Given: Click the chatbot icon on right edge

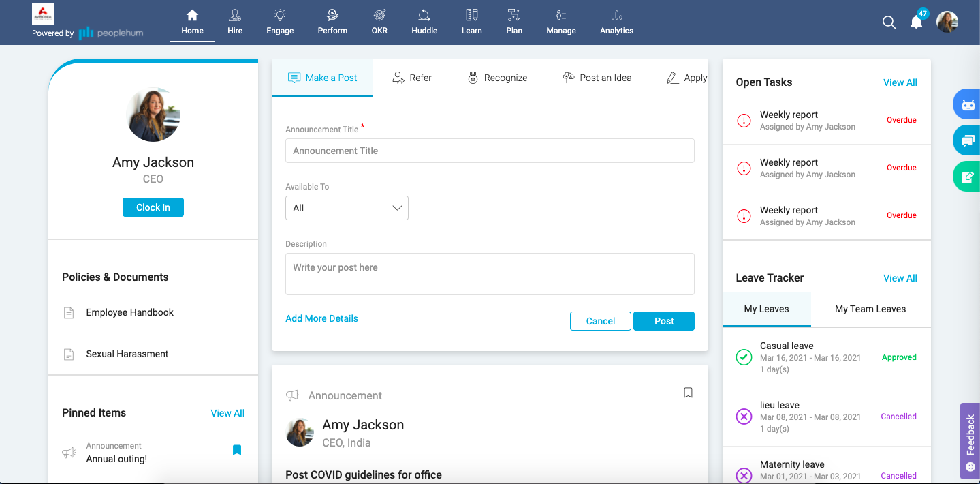Looking at the screenshot, I should coord(967,105).
